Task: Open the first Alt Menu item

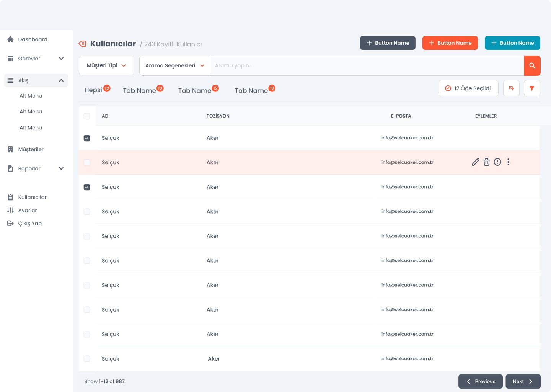Action: tap(31, 96)
